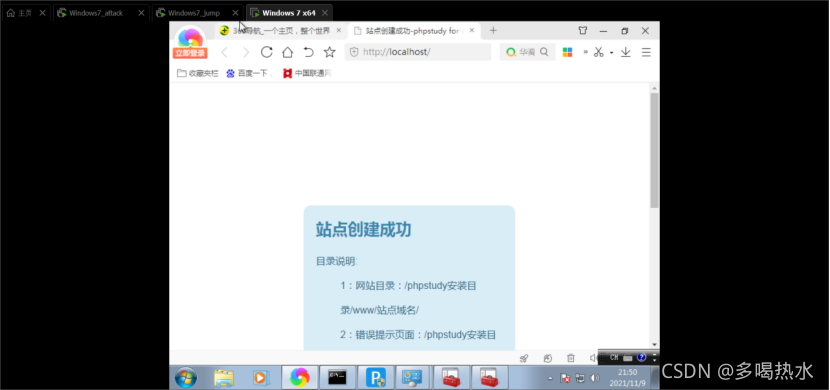Screen dimensions: 830x390
Task: Open the Windows Start menu orb
Action: pos(186,377)
